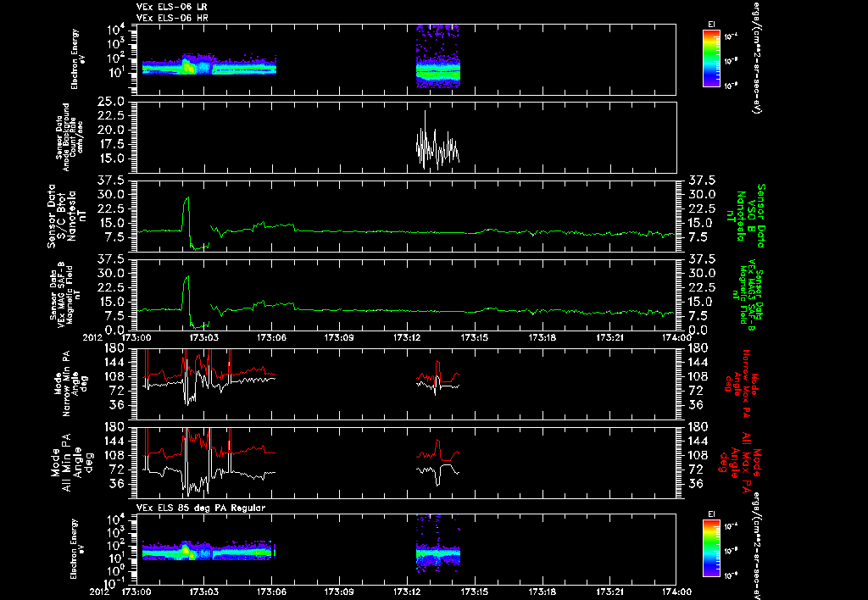Click the "173:06" label under 85 deg PA spectrogram
Viewport: 868px width, 600px height.
(x=272, y=592)
